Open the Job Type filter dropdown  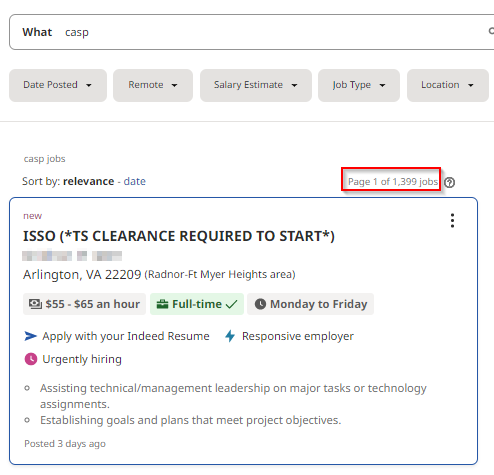click(359, 85)
